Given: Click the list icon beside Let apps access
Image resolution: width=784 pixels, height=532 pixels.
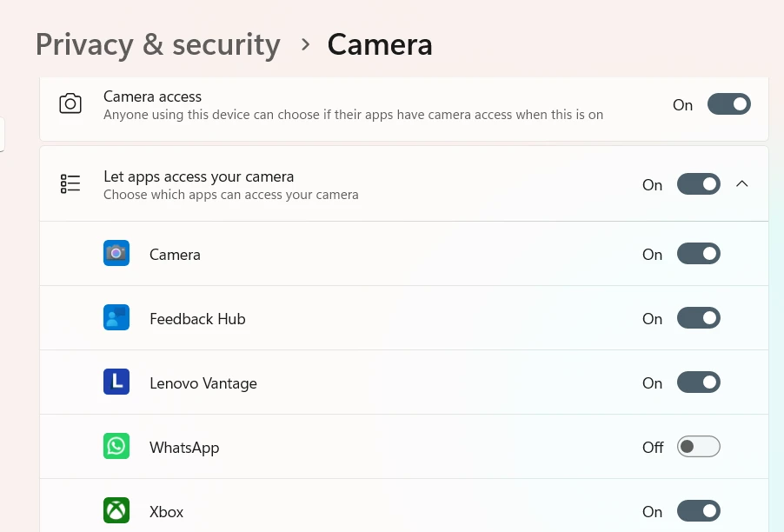Looking at the screenshot, I should click(x=70, y=184).
